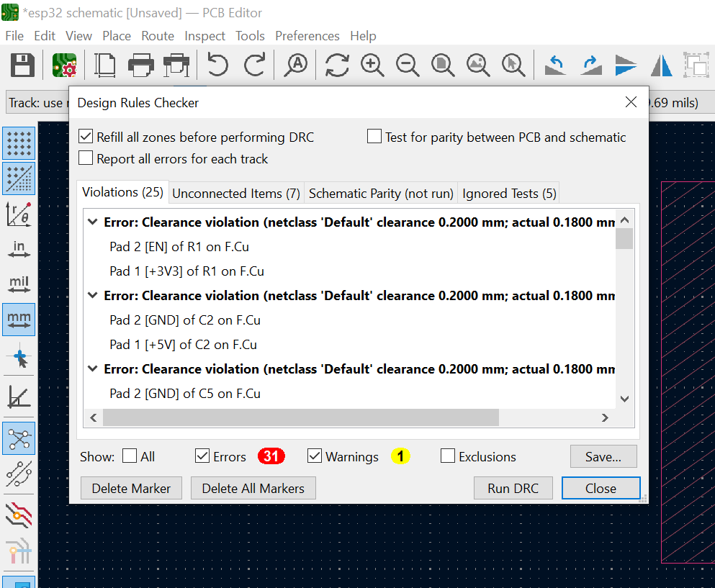The image size is (715, 588).
Task: Switch units to millimeters
Action: click(19, 320)
